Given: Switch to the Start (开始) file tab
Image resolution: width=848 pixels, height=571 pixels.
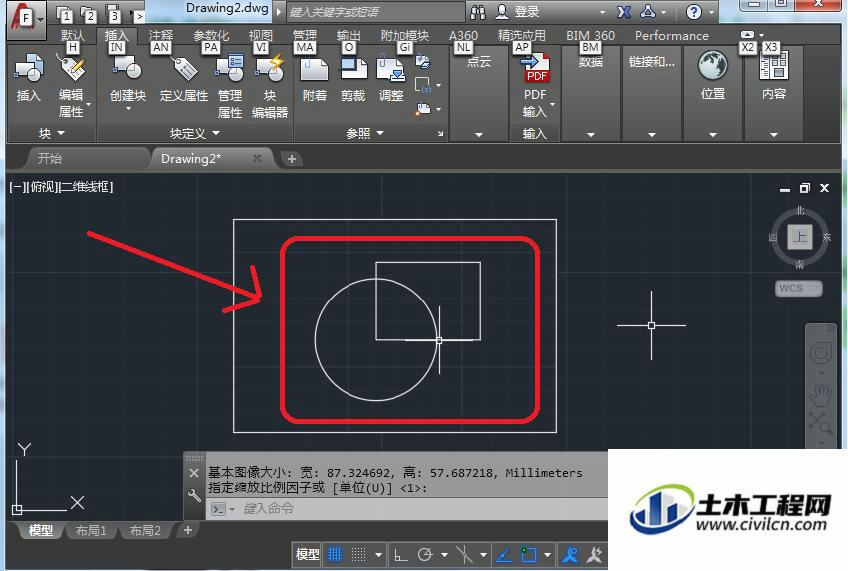Looking at the screenshot, I should [x=50, y=158].
